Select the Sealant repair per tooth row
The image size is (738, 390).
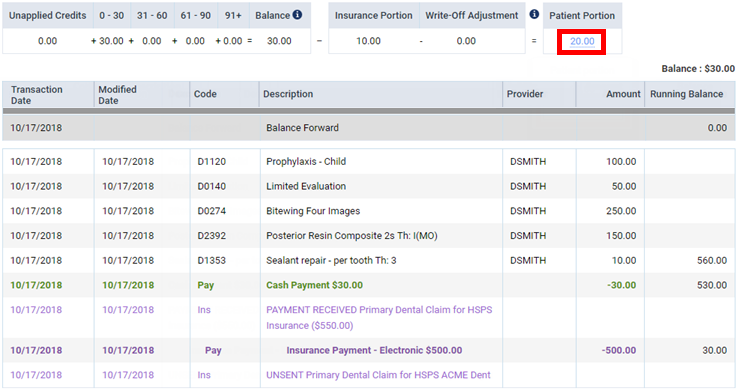[369, 261]
